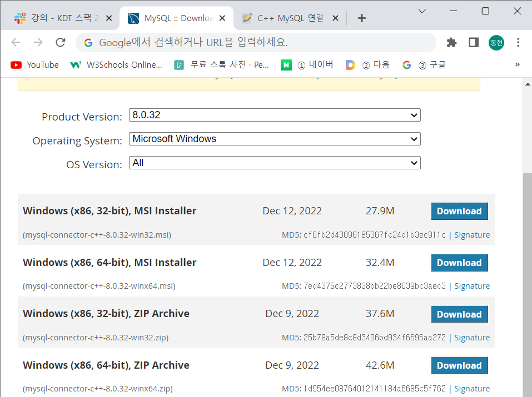Toggle the browser side panel icon
Viewport: 532px width, 397px height.
coord(474,42)
